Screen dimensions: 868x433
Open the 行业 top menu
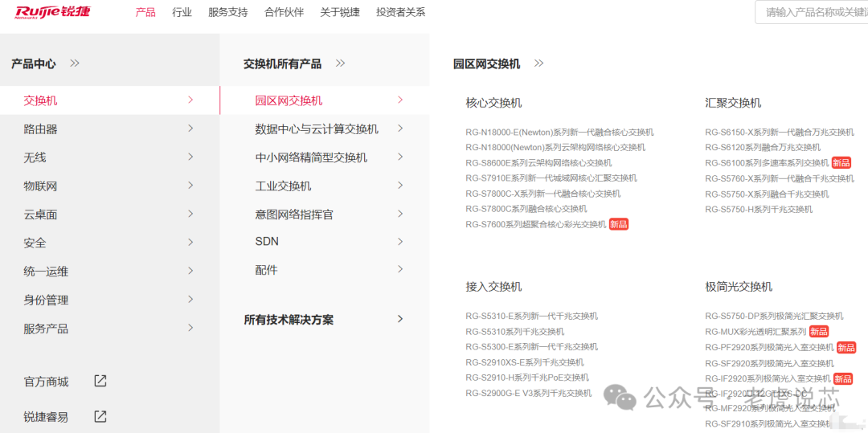pyautogui.click(x=182, y=12)
